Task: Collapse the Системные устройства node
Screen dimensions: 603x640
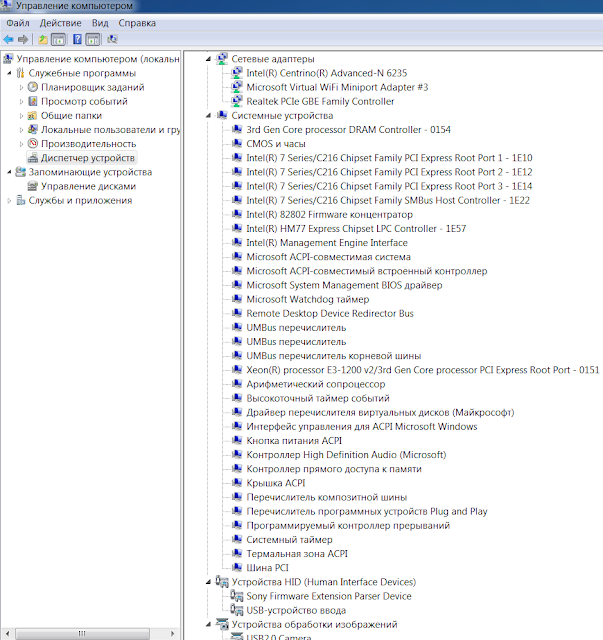Action: pos(209,116)
